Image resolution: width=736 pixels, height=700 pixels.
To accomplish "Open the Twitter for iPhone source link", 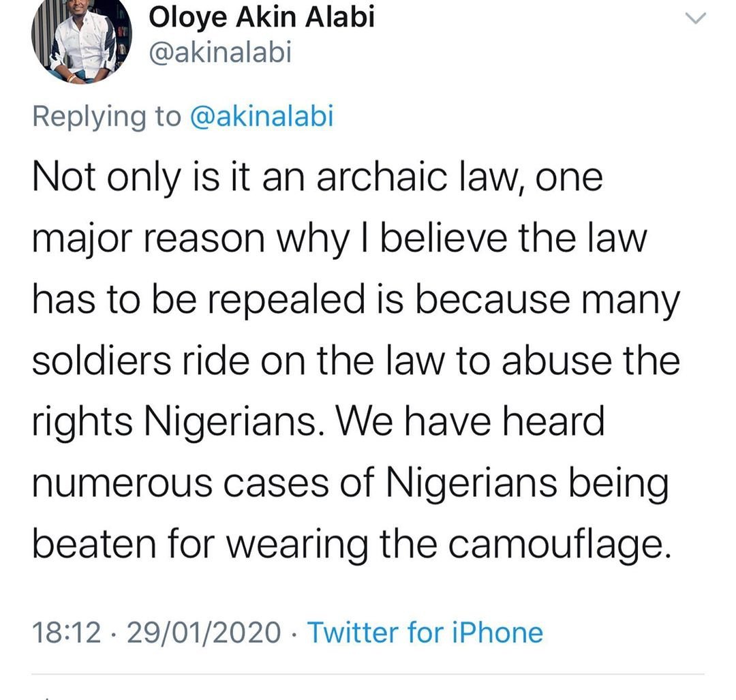I will pos(425,632).
